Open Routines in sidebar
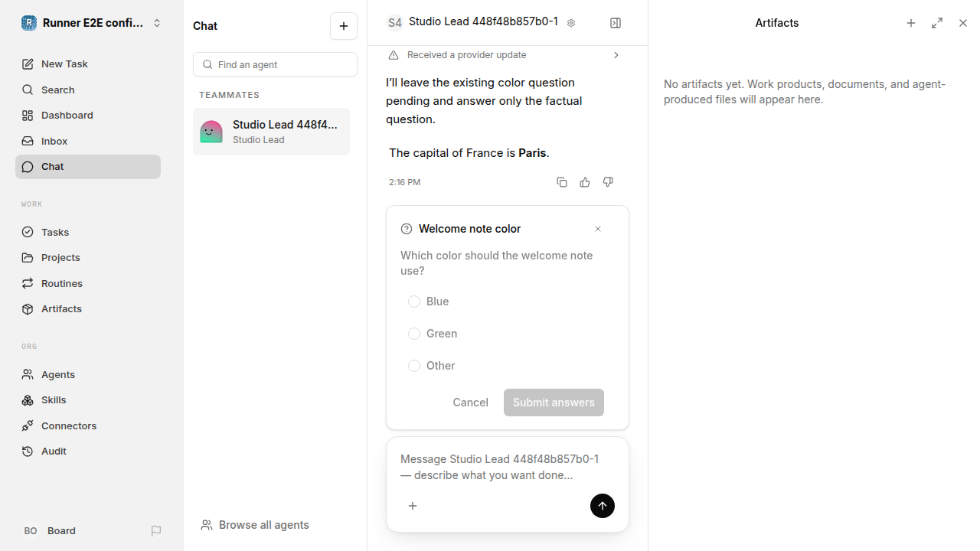The height and width of the screenshot is (551, 980). click(x=88, y=283)
